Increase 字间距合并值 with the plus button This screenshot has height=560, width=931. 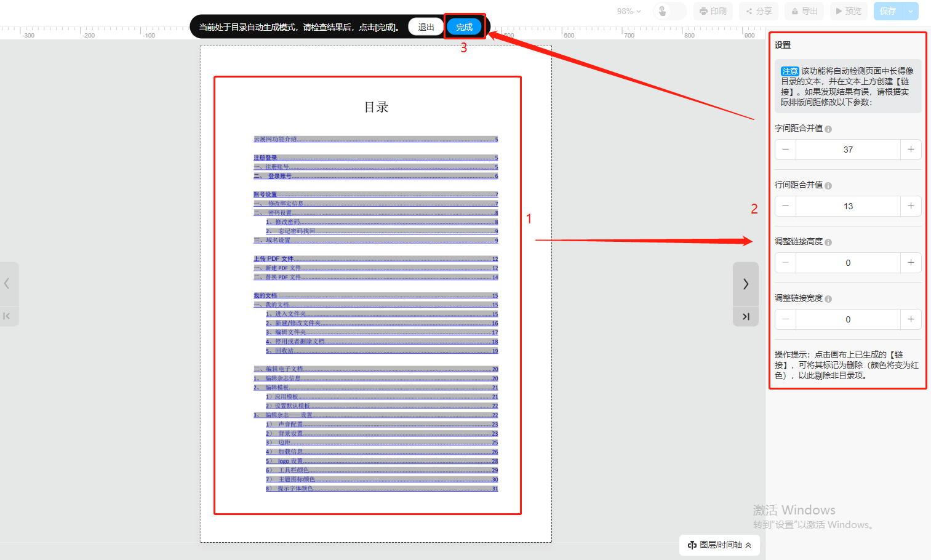coord(911,150)
